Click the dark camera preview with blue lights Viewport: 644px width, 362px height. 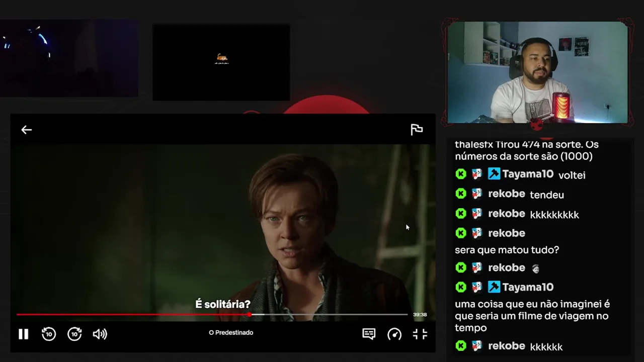pyautogui.click(x=69, y=58)
